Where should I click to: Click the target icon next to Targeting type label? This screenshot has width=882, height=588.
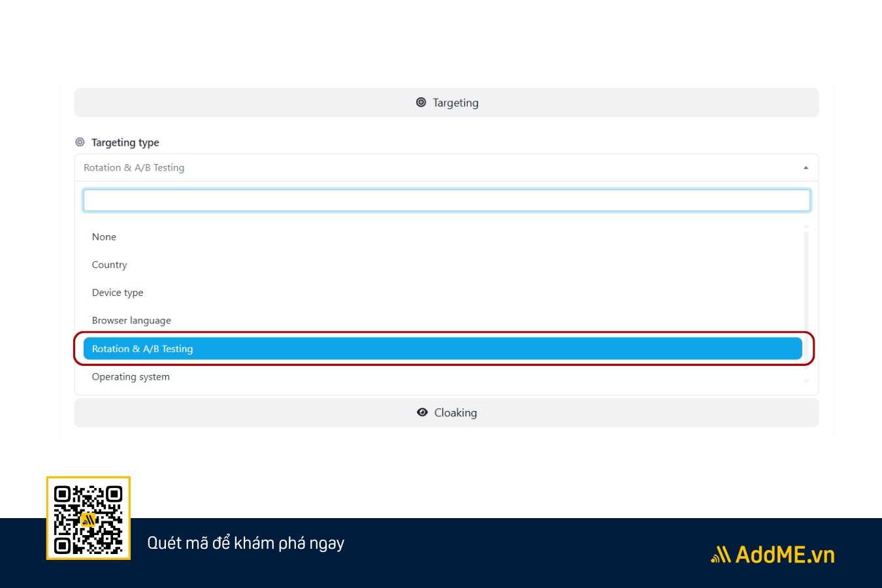pyautogui.click(x=80, y=142)
